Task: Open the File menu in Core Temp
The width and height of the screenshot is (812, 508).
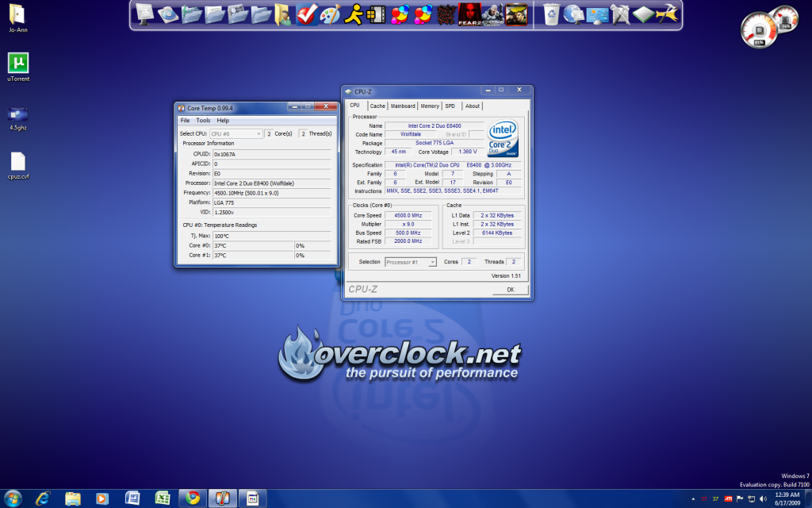Action: tap(185, 121)
